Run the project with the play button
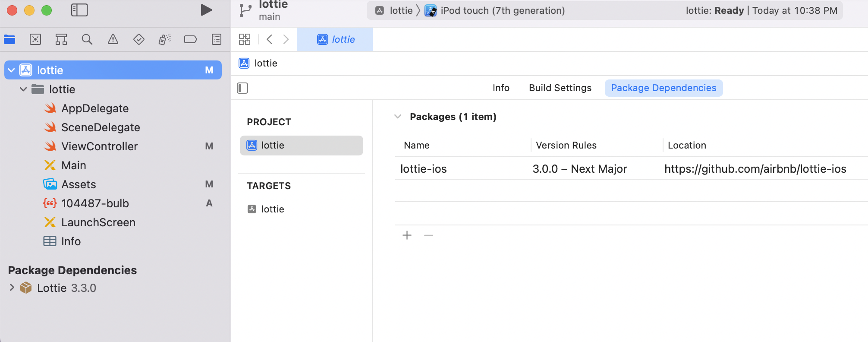The width and height of the screenshot is (868, 342). click(206, 10)
